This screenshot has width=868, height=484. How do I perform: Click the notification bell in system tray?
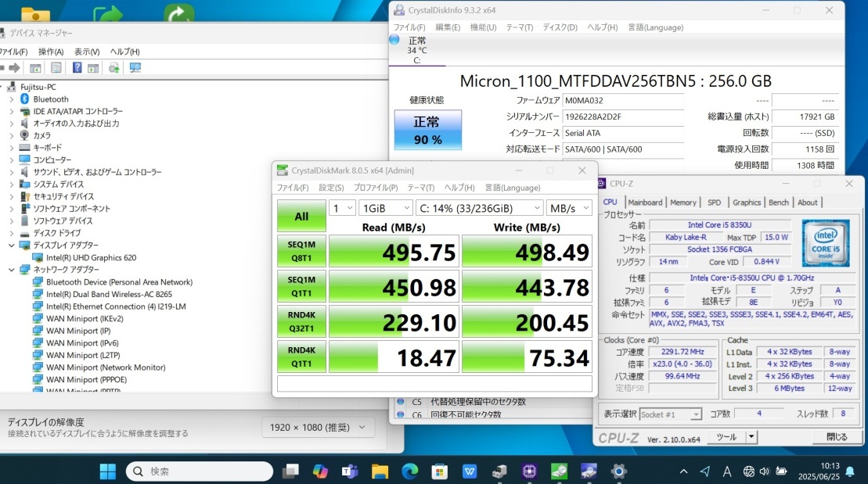click(850, 471)
